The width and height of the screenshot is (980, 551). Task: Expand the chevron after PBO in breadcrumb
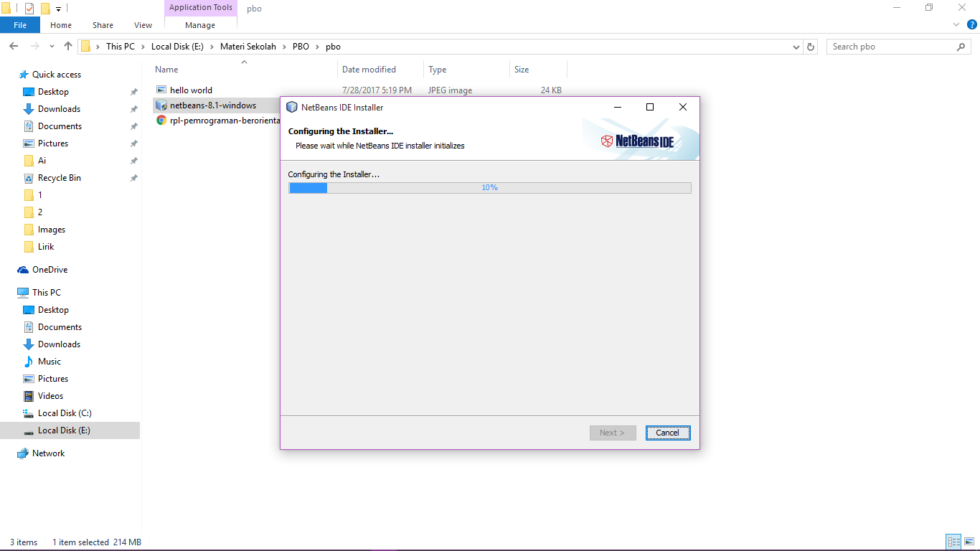pyautogui.click(x=317, y=47)
